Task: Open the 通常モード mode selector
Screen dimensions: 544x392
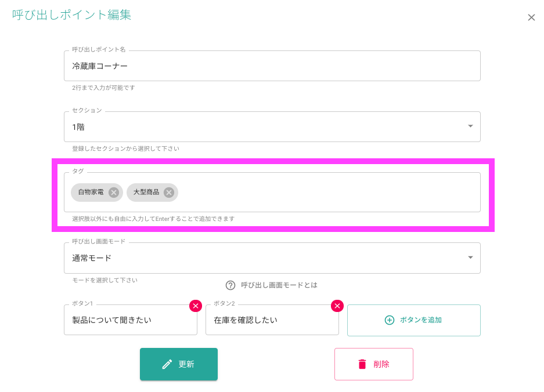Action: [272, 258]
